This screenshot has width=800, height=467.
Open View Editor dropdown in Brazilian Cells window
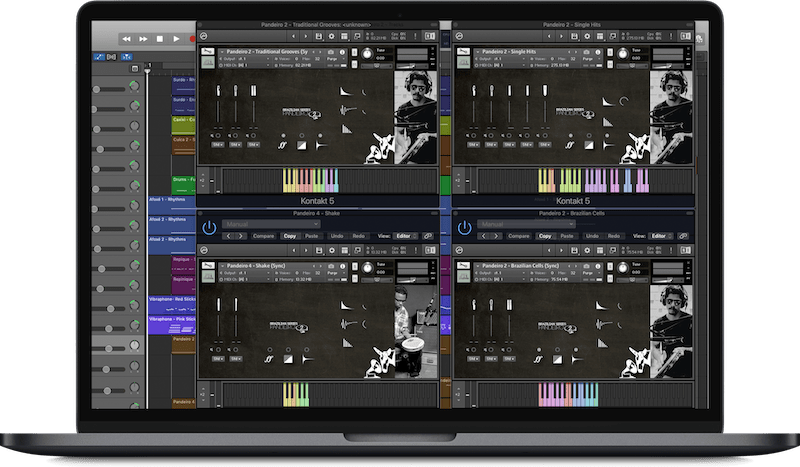pyautogui.click(x=661, y=236)
